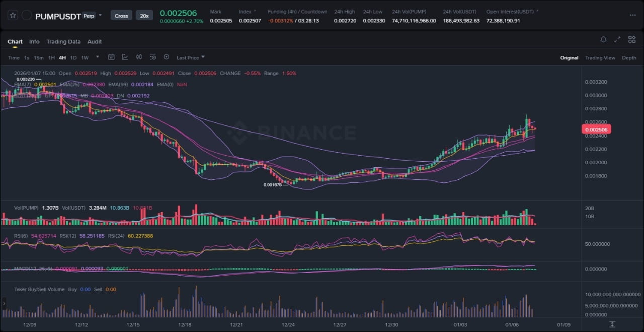The image size is (644, 332).
Task: Open the Info tab
Action: 34,42
